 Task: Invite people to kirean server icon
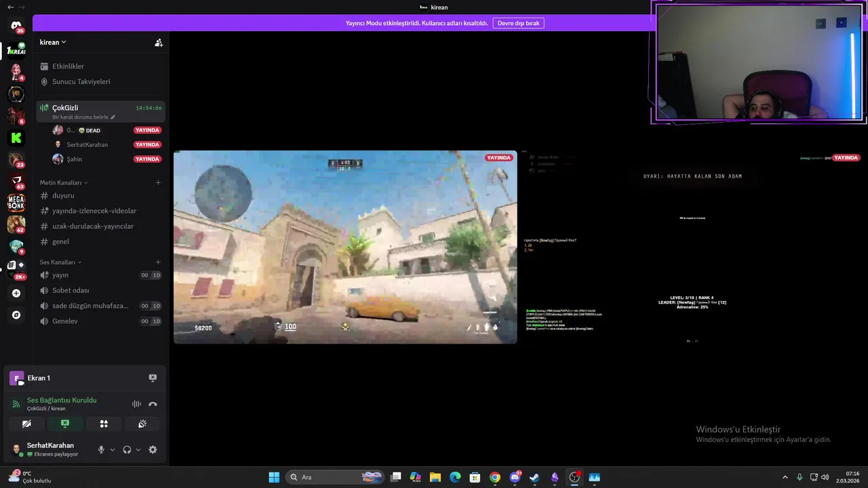(159, 42)
